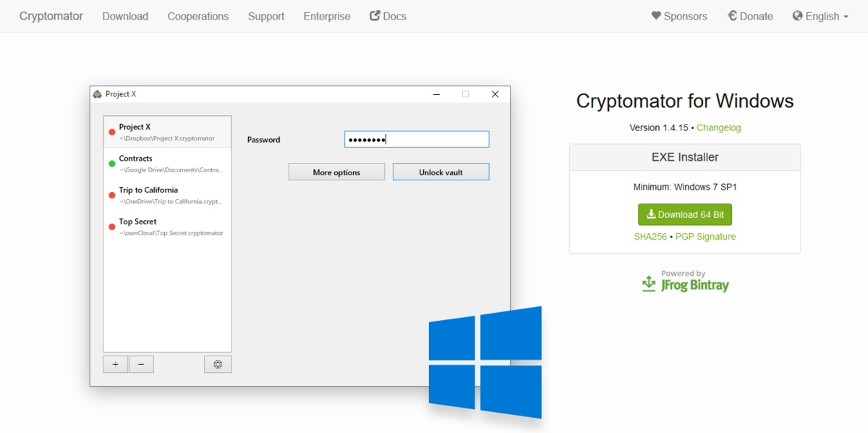Select the Project X vault
The width and height of the screenshot is (868, 433).
(167, 132)
